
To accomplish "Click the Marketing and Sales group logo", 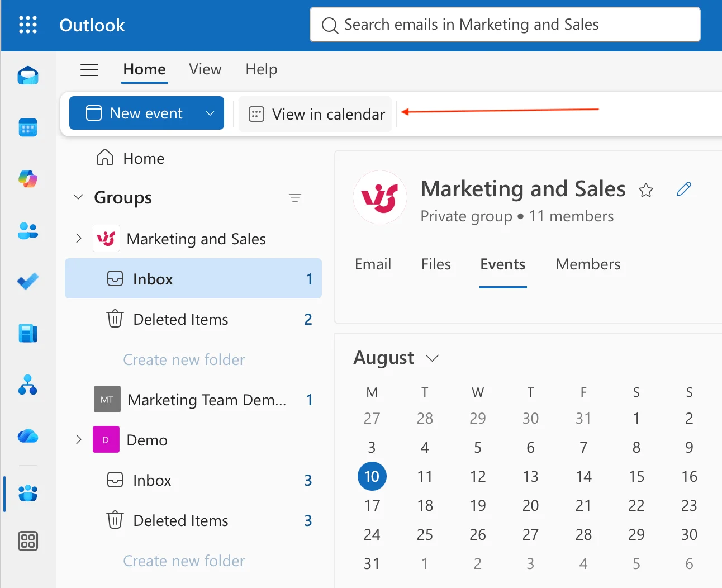I will (380, 197).
